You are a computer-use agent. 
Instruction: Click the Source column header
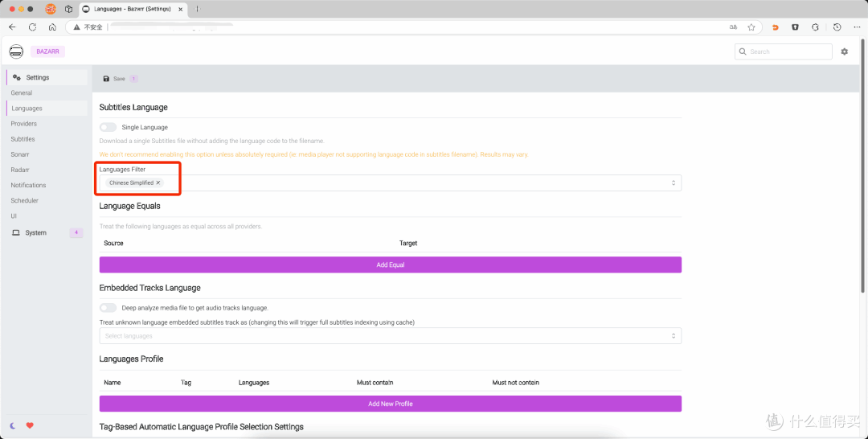113,243
